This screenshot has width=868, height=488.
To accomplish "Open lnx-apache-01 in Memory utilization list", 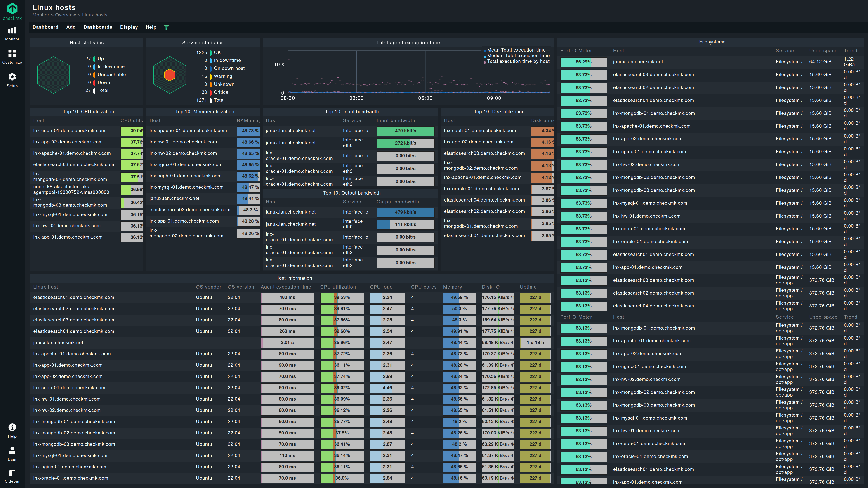I will pos(188,130).
